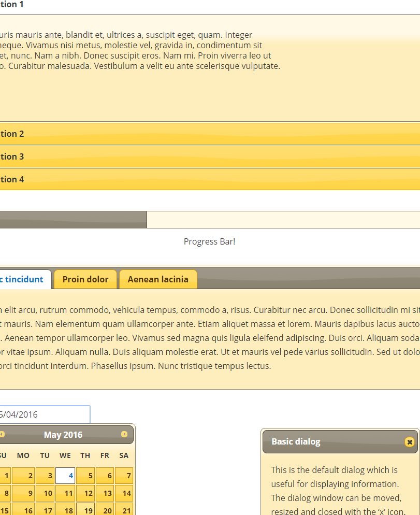Choose May 12 on the datepicker
This screenshot has width=420, height=515.
85,493
